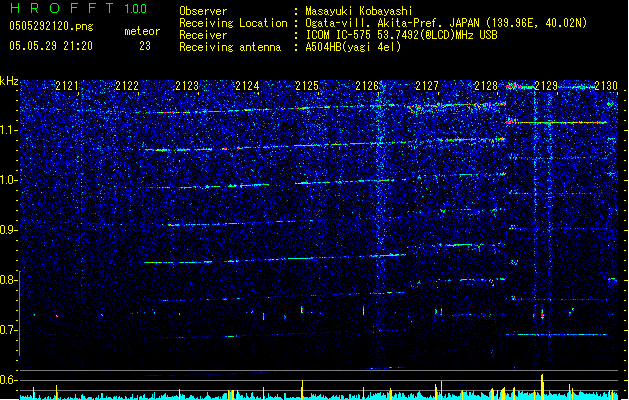Click the 0.8 kHz axis label
629x400 pixels.
coord(8,280)
